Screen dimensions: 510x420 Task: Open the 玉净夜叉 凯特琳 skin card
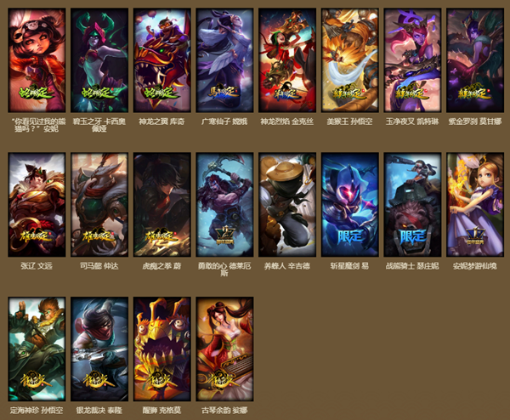[x=412, y=60]
